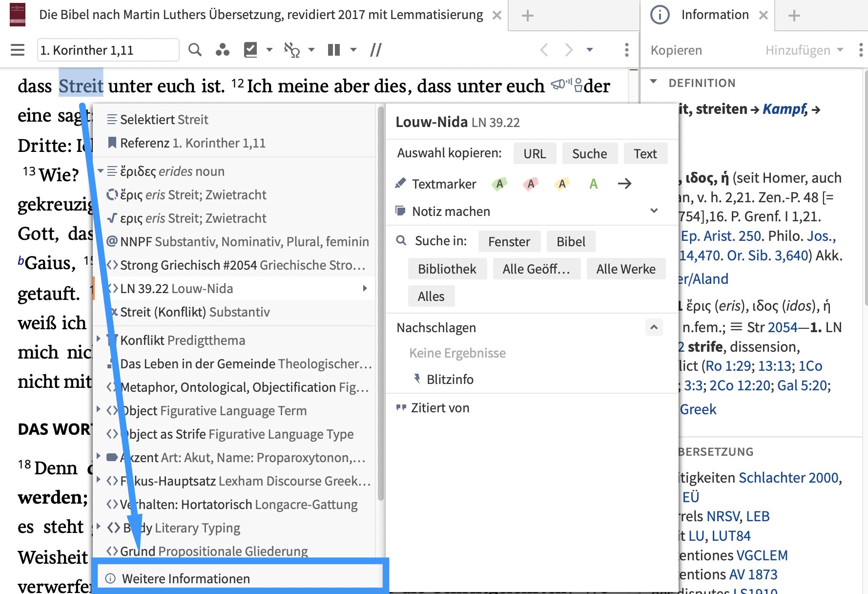This screenshot has width=868, height=594.
Task: Open the Bible panel three-dot menu
Action: tap(626, 50)
